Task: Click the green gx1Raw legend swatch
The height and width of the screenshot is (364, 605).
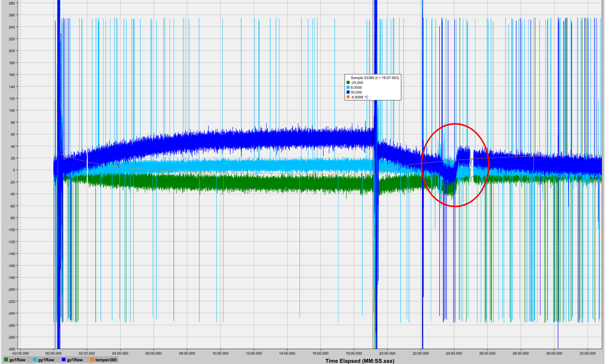Action: [6, 360]
